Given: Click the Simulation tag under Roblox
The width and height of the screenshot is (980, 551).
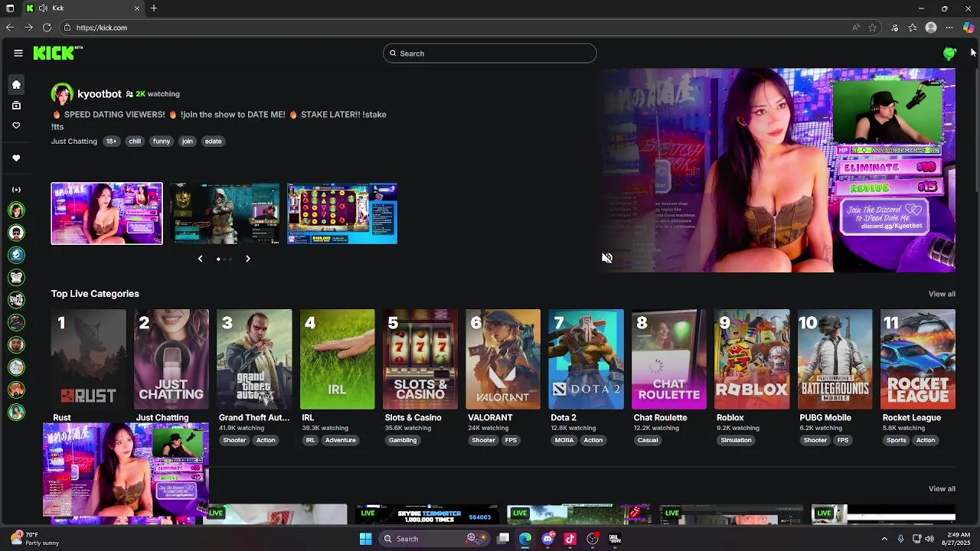Looking at the screenshot, I should pyautogui.click(x=736, y=440).
